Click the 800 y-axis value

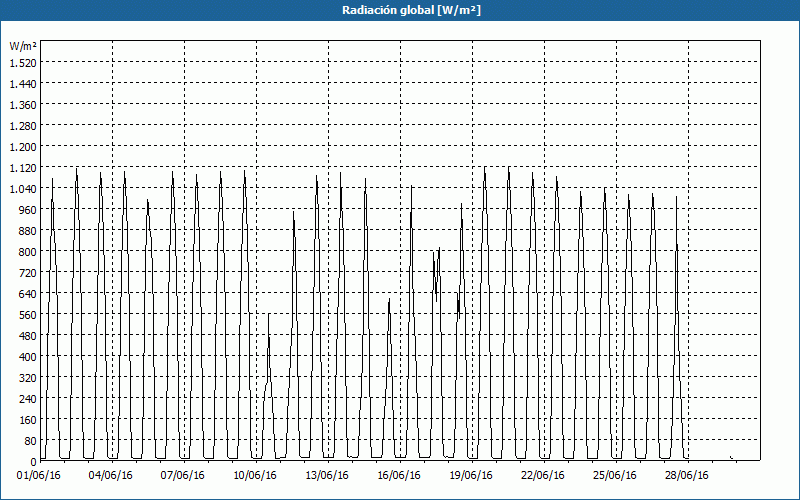[29, 252]
